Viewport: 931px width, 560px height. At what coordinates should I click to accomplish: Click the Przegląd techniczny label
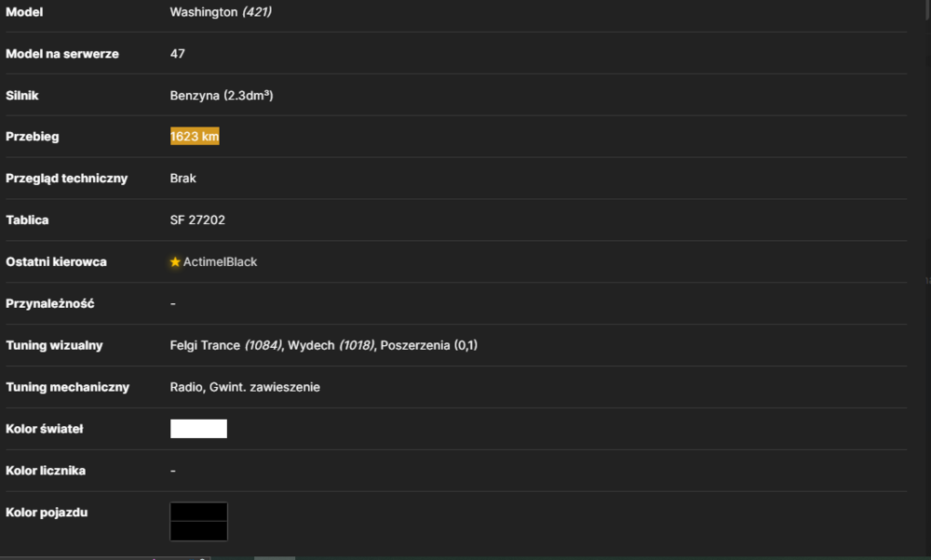point(66,178)
